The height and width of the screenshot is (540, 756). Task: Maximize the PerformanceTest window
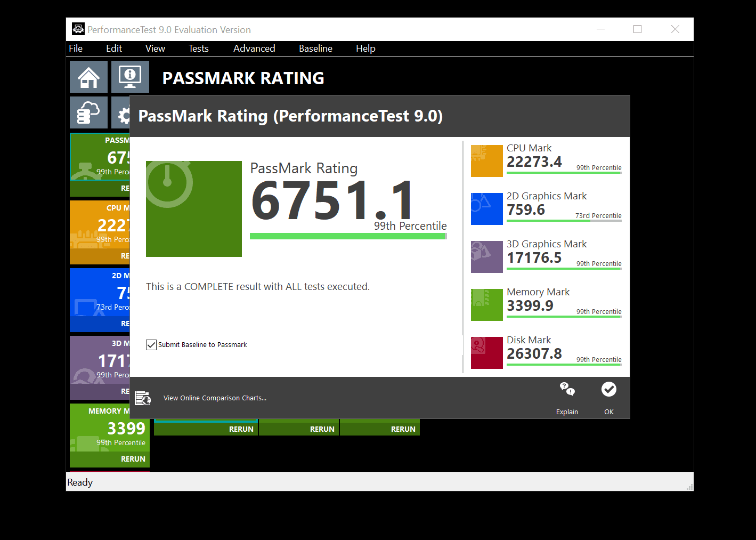pyautogui.click(x=637, y=29)
